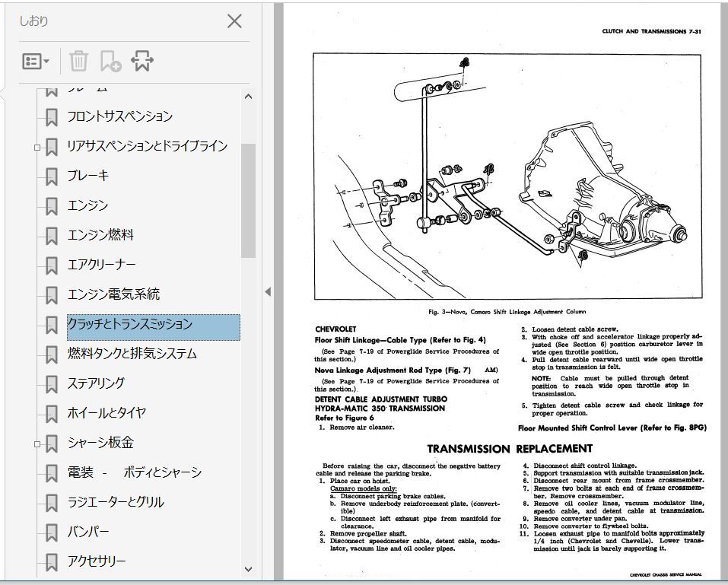This screenshot has height=585, width=728.
Task: Open ラジエーターとグリル bookmark
Action: pyautogui.click(x=115, y=502)
